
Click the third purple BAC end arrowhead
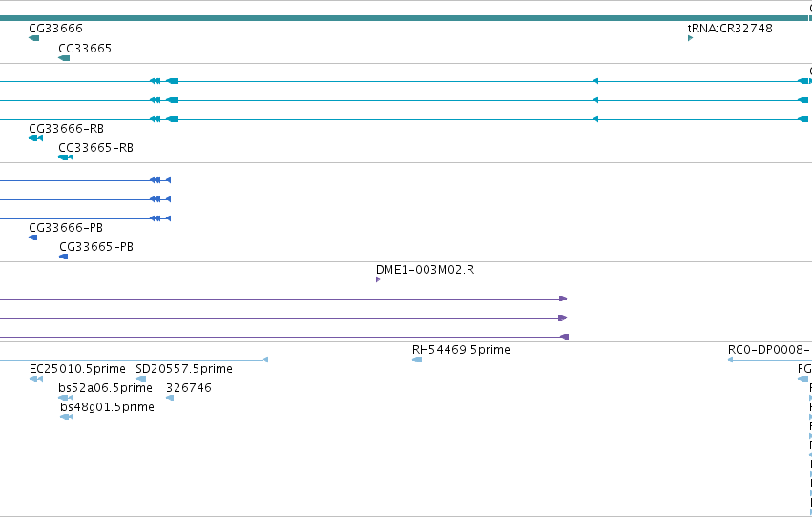(565, 337)
